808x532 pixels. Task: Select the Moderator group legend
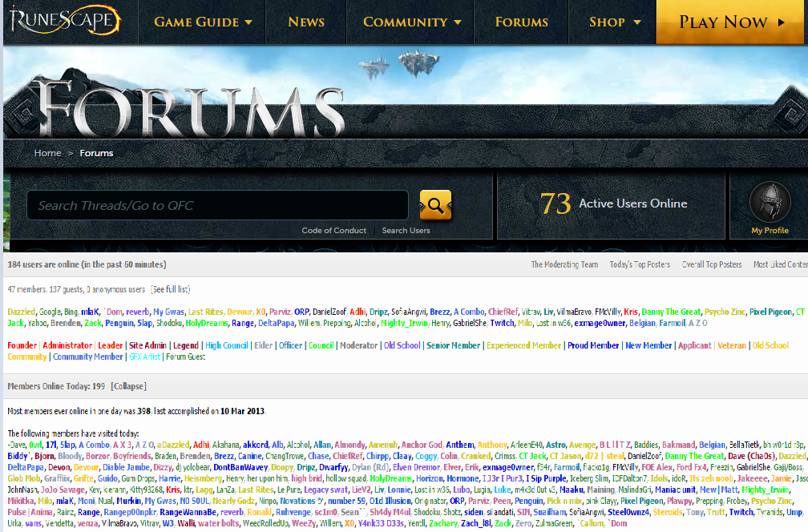point(358,345)
